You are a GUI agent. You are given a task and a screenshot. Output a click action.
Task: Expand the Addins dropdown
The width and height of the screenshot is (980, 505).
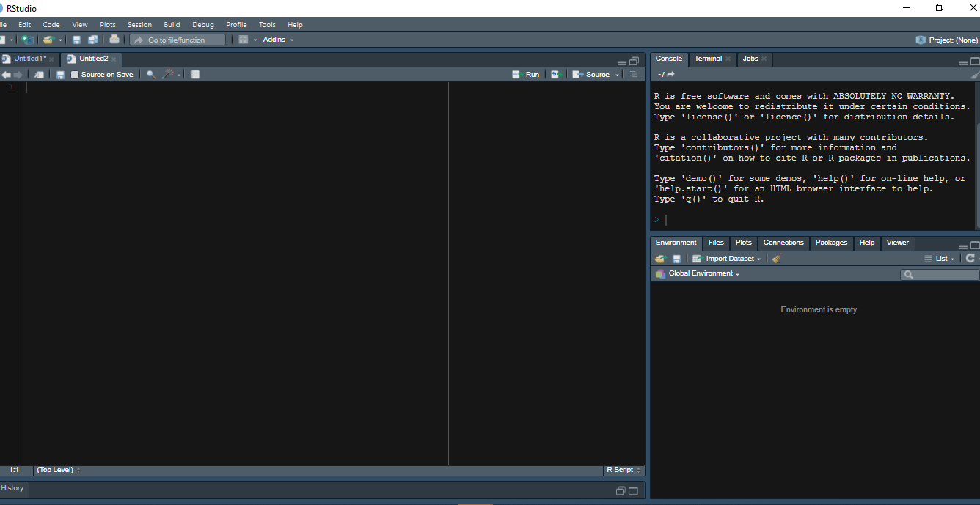pos(278,40)
